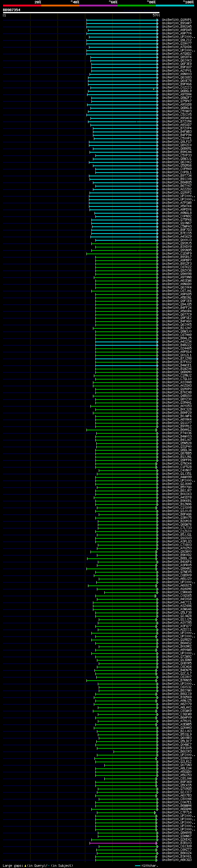Viewport: 197px width, 868px height.
Task: Select the green ~80% identity color band
Action: point(137,6)
